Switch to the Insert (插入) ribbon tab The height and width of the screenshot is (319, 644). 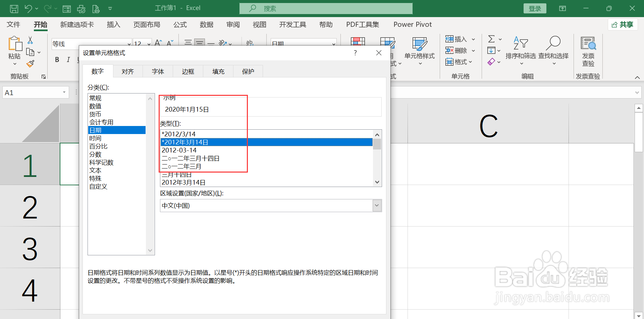coord(113,24)
